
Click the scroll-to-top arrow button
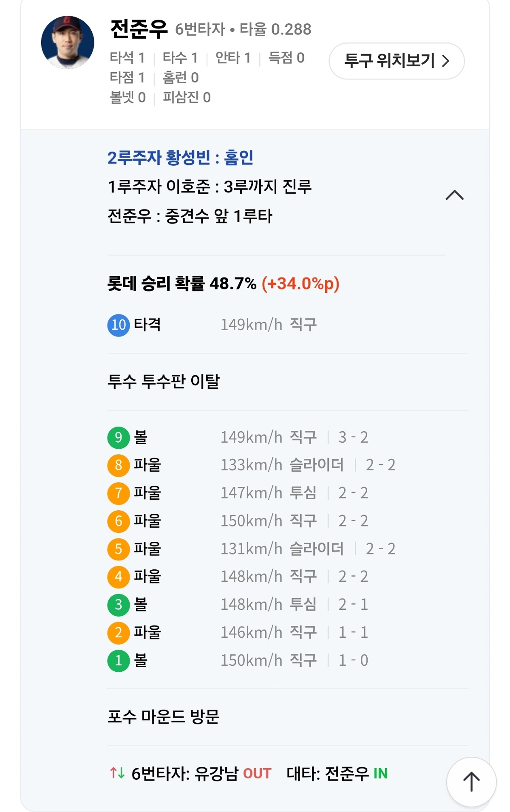click(x=471, y=781)
